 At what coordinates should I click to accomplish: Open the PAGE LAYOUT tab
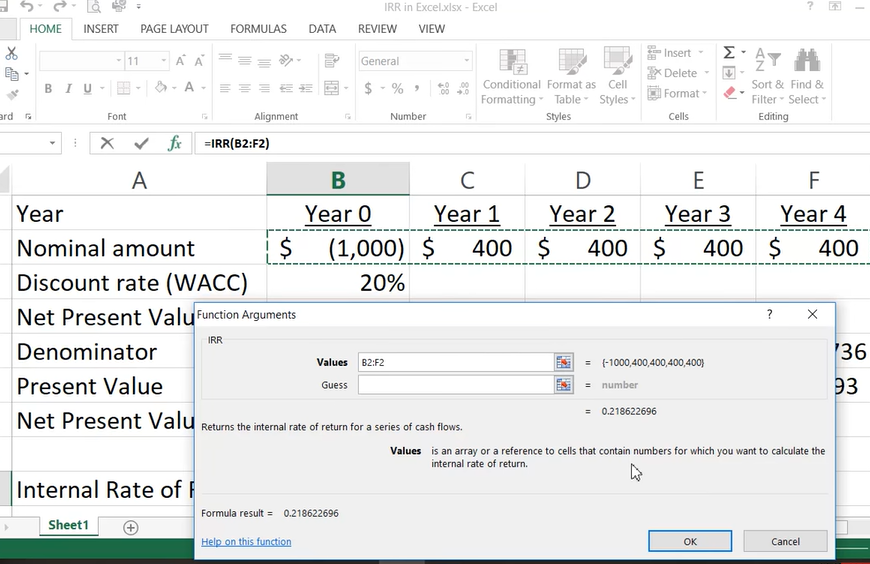point(174,29)
